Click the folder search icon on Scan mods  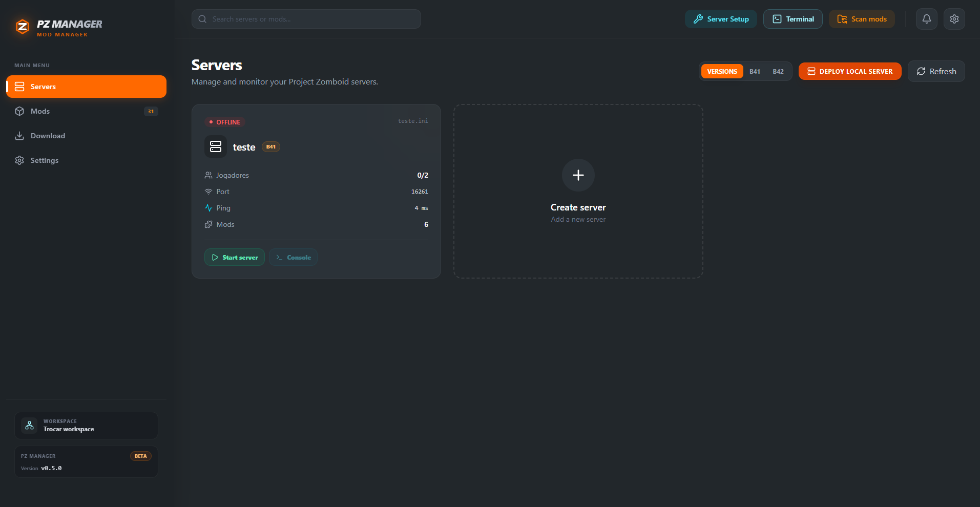(x=842, y=19)
